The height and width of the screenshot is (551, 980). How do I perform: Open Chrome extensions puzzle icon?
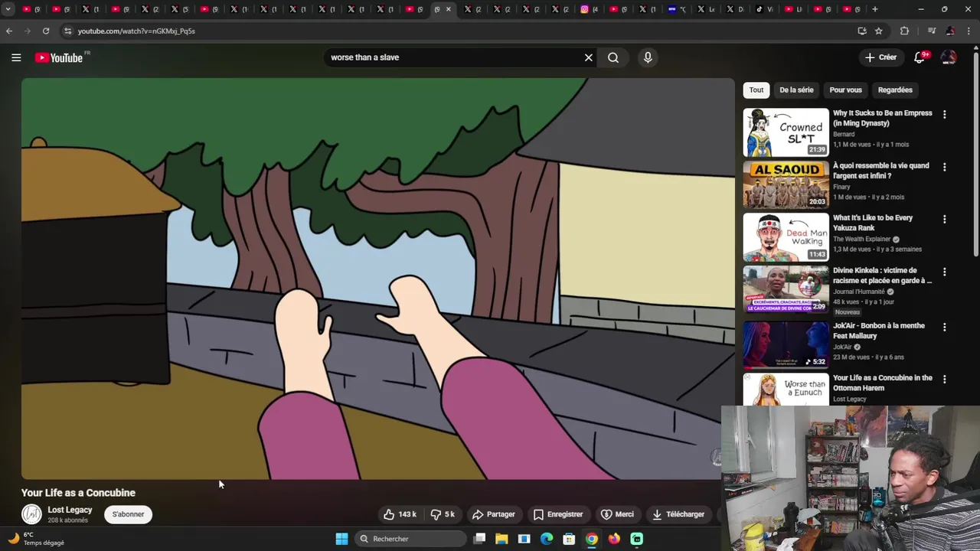[904, 31]
